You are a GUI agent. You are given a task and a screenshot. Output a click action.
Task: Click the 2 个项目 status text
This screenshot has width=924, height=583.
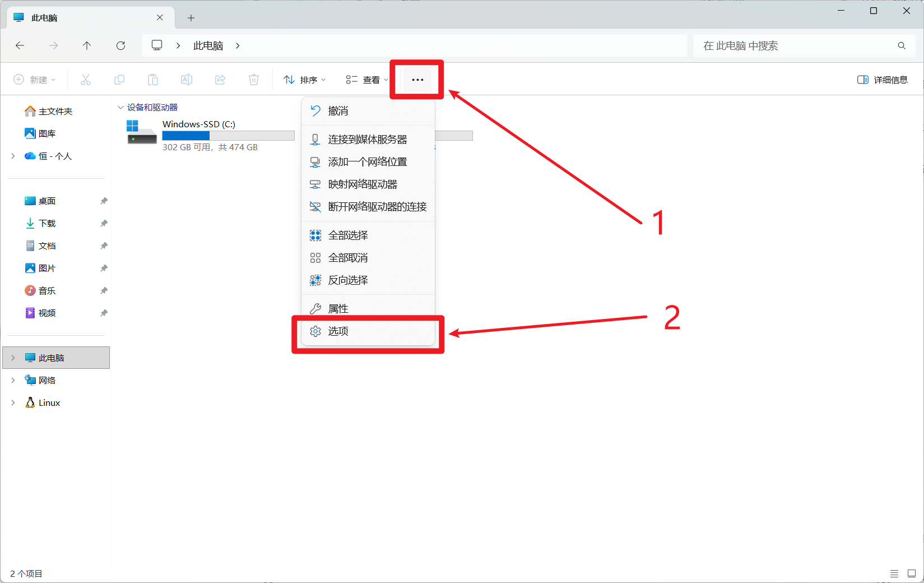(x=26, y=573)
